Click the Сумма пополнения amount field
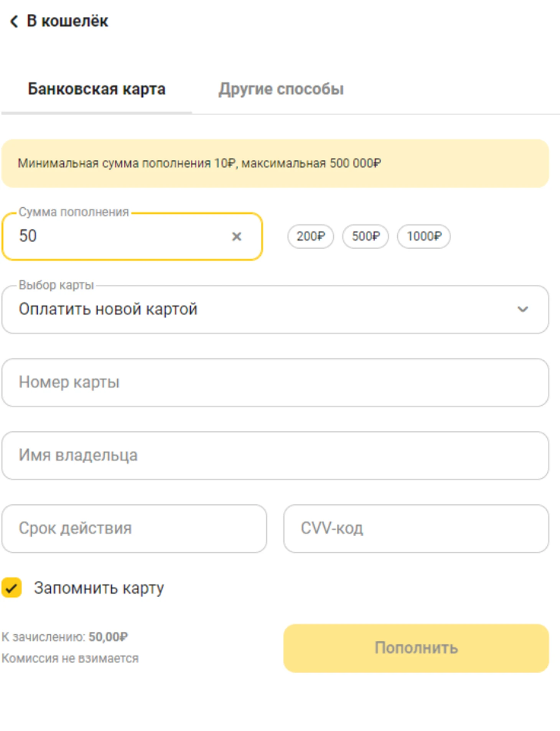This screenshot has height=731, width=560. tap(115, 237)
